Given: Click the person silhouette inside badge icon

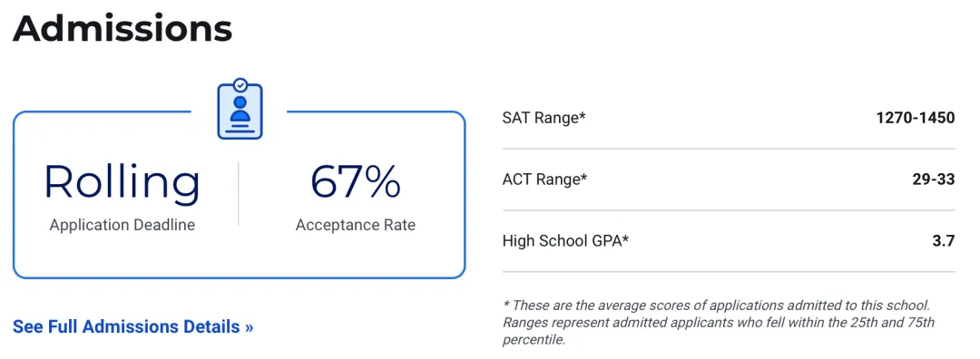Looking at the screenshot, I should click(240, 110).
